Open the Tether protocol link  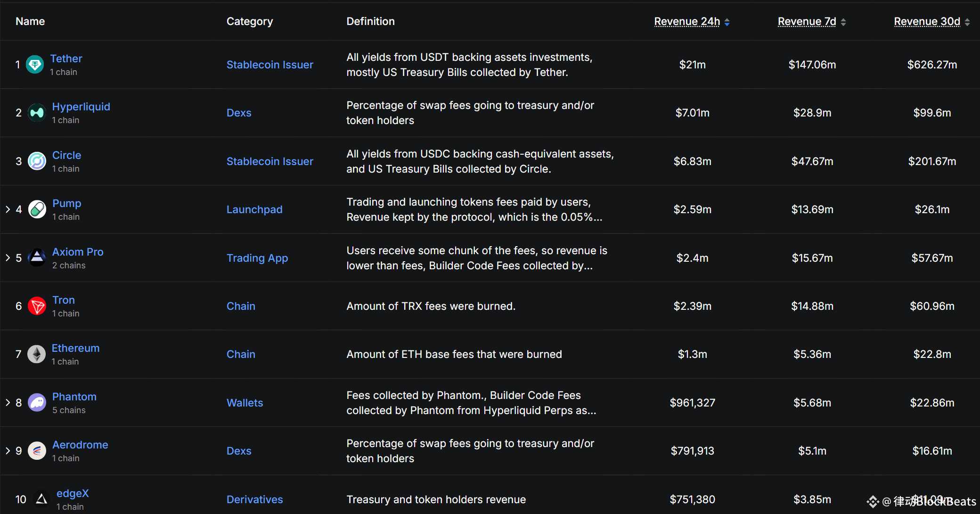coord(66,58)
